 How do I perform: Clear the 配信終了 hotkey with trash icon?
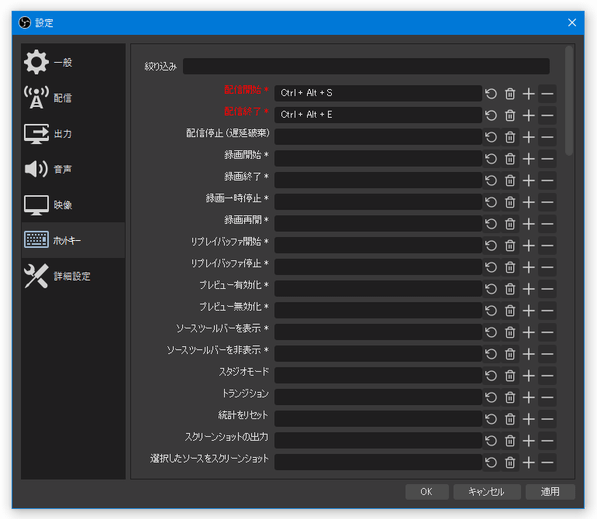(x=510, y=115)
